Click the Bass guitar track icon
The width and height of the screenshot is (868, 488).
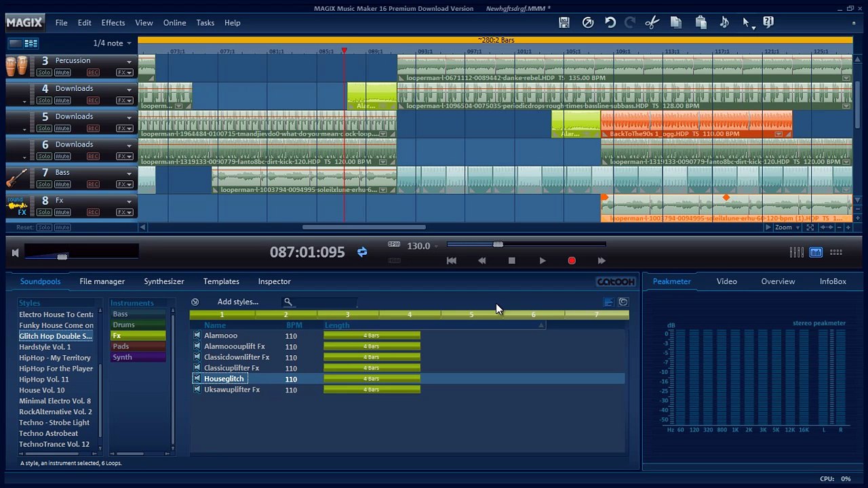(x=16, y=178)
